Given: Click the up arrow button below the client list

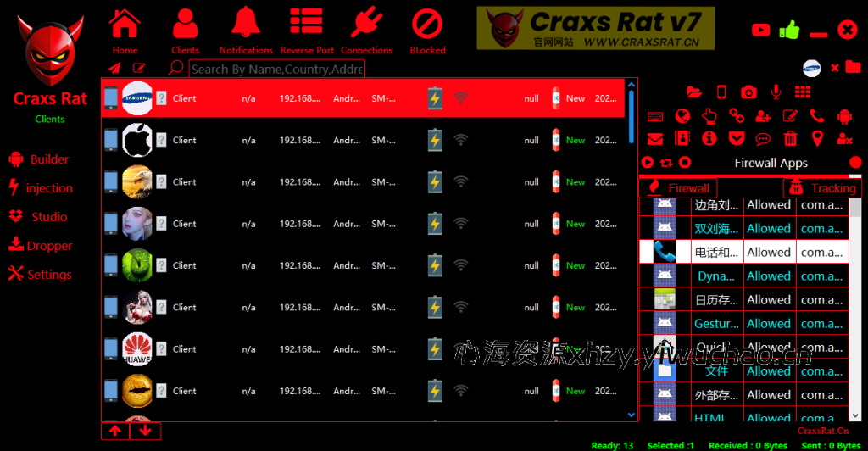Looking at the screenshot, I should [115, 431].
